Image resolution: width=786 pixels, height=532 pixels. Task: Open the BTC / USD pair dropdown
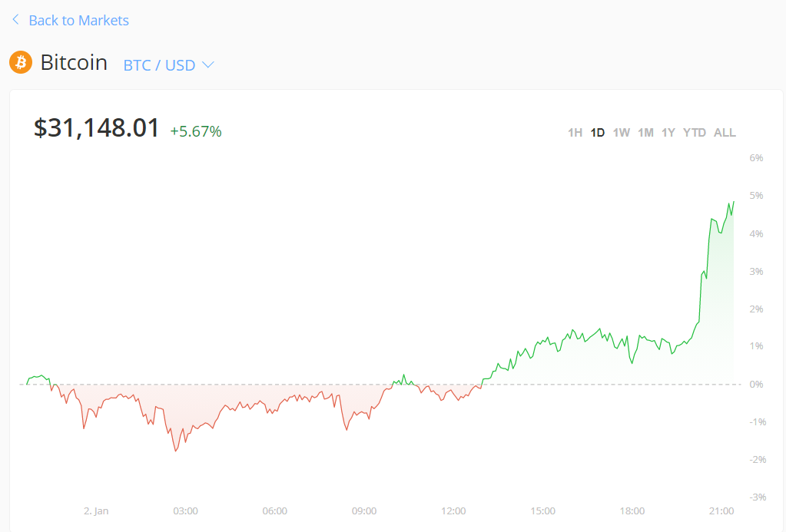click(160, 65)
